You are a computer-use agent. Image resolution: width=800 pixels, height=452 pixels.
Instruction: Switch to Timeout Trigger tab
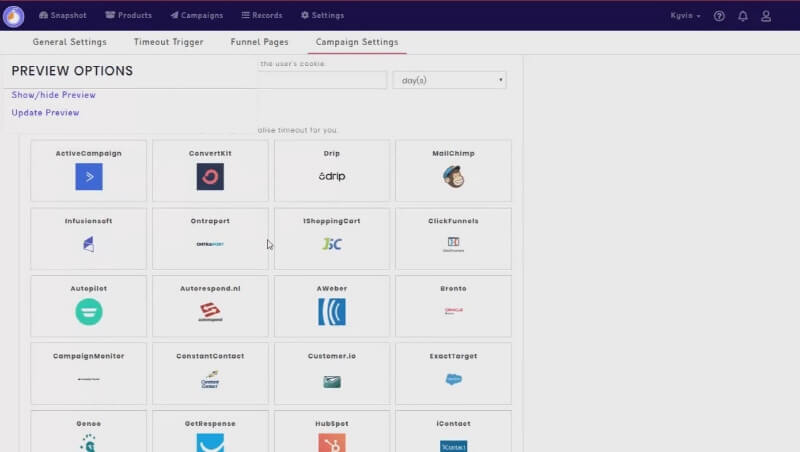point(168,42)
